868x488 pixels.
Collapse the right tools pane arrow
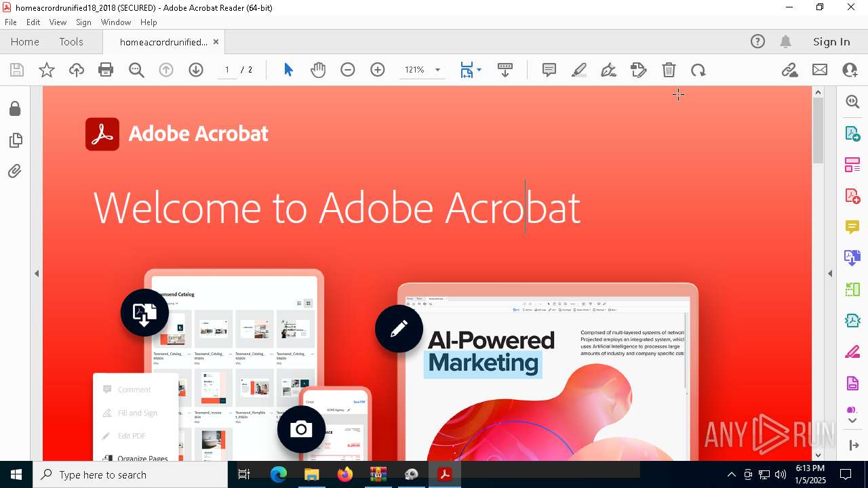pyautogui.click(x=830, y=273)
